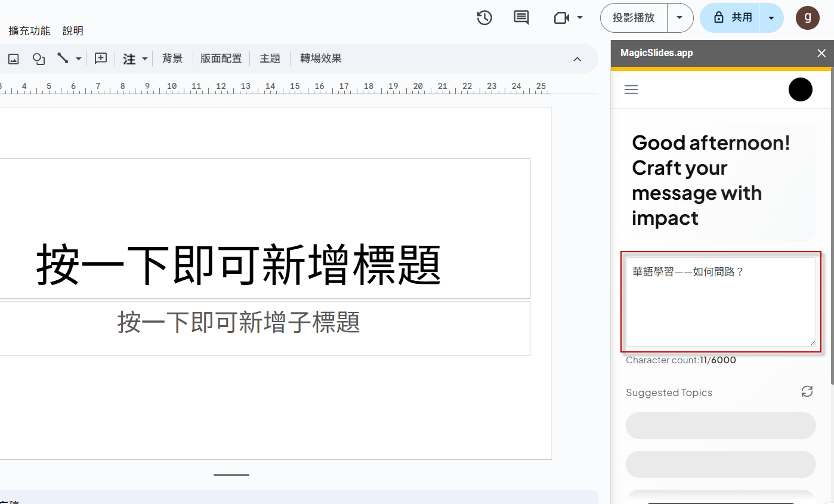Open the 說明 menu
The height and width of the screenshot is (504, 834).
(73, 30)
